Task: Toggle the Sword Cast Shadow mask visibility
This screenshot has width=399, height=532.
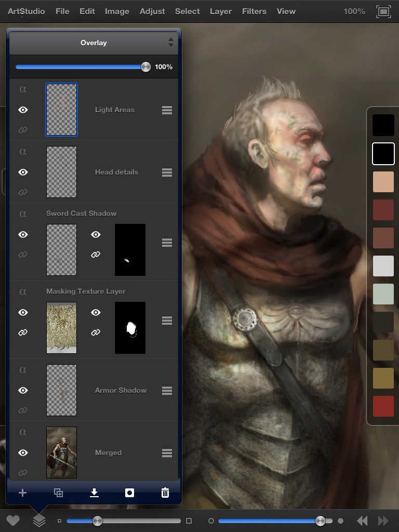Action: tap(96, 234)
